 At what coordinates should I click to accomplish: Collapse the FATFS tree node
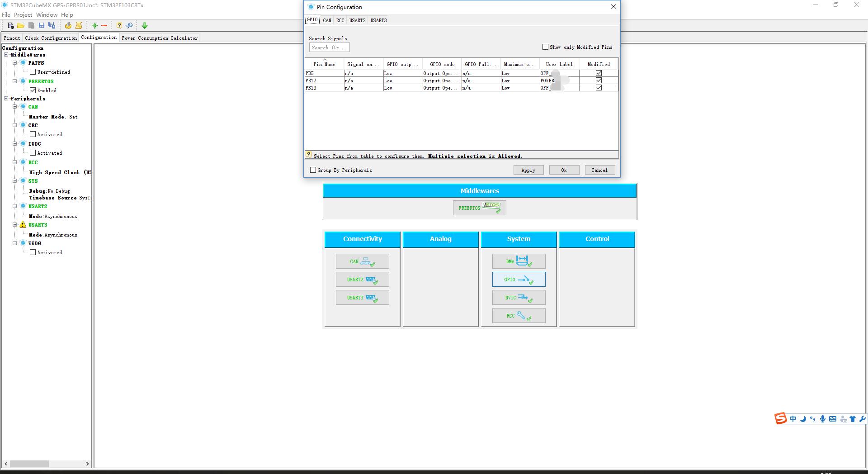[x=14, y=62]
